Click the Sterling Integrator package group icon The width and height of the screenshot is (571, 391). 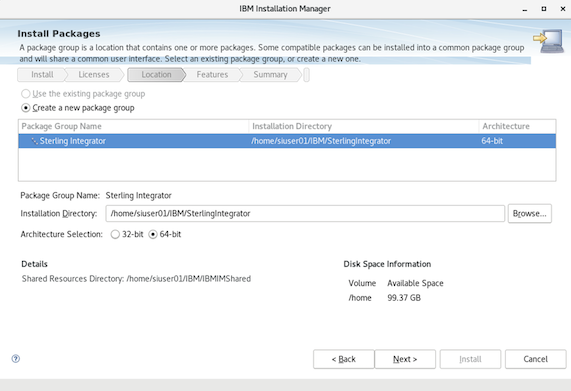point(35,141)
